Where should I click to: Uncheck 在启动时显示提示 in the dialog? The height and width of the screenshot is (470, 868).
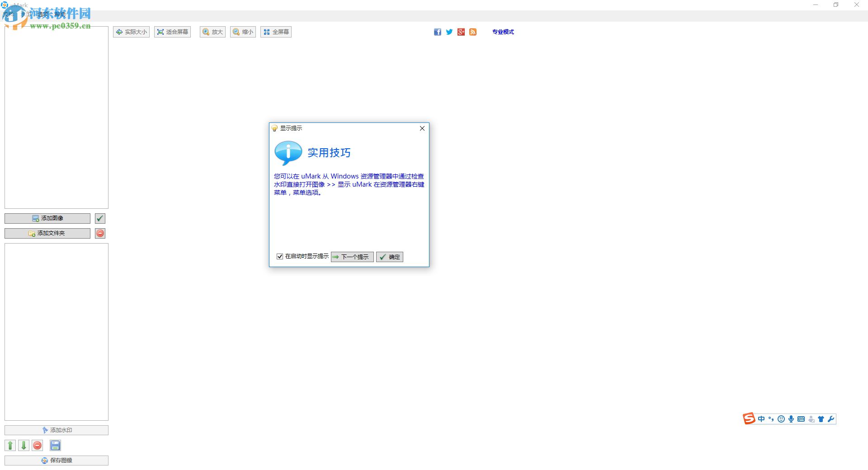coord(280,256)
